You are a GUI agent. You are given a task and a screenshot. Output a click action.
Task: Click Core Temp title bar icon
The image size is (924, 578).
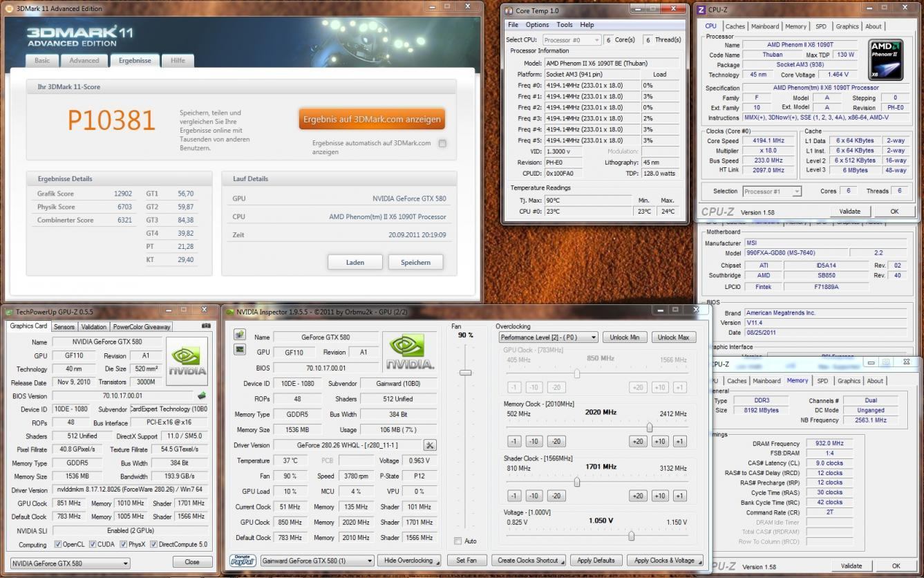pos(509,10)
